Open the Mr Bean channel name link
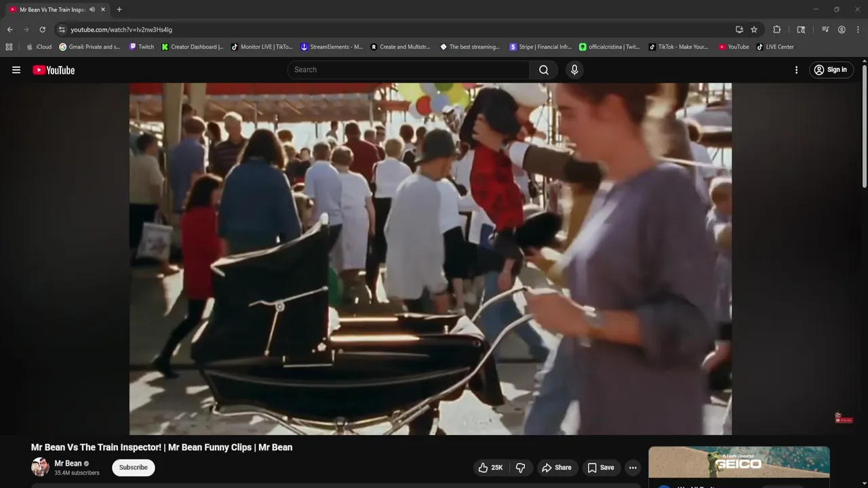868x488 pixels. [68, 464]
